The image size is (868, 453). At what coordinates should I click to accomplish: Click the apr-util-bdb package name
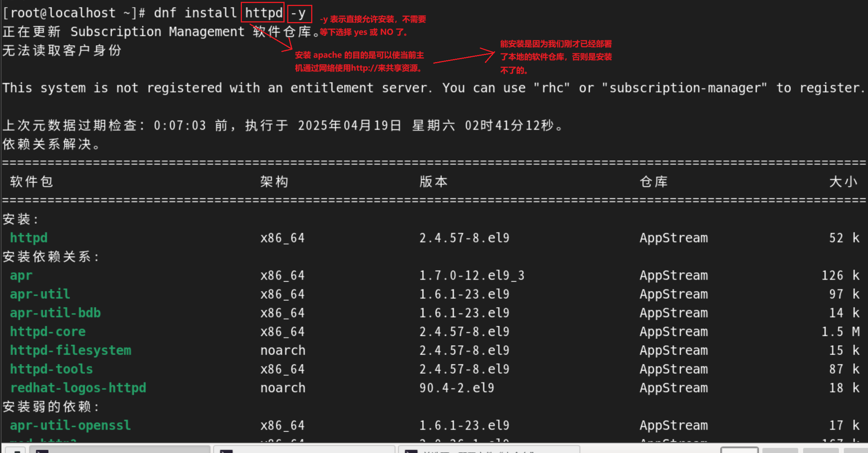click(x=55, y=313)
